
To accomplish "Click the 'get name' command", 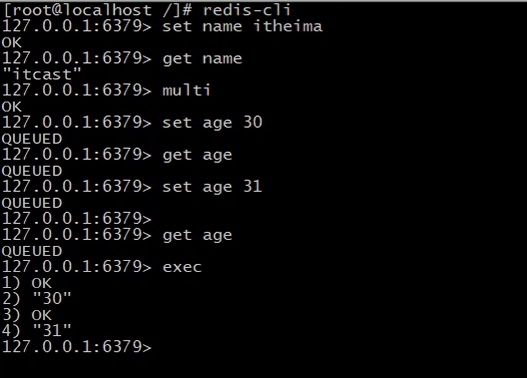I will (x=202, y=59).
